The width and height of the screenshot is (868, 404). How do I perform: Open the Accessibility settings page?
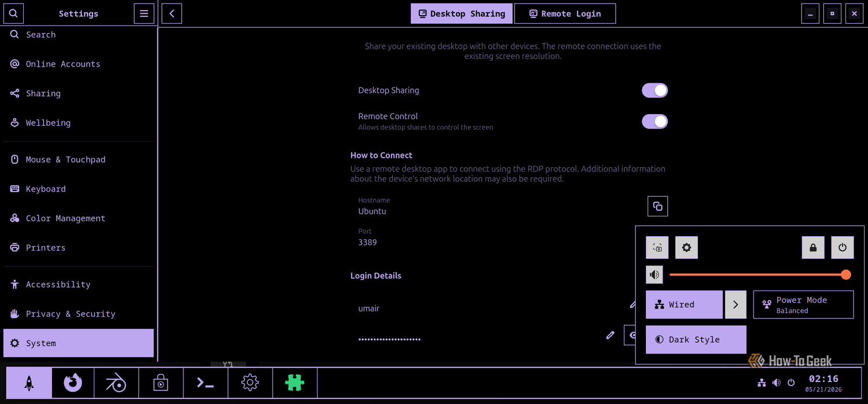pos(79,284)
